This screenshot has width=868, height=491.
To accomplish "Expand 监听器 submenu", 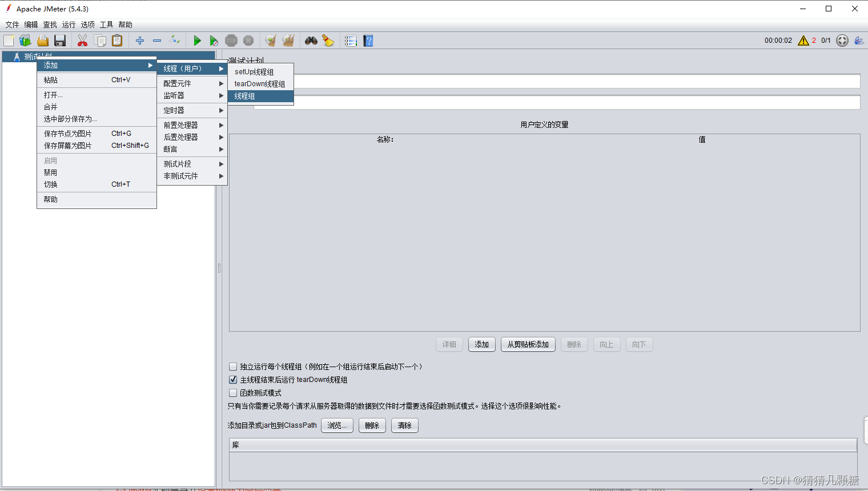I will coord(192,95).
